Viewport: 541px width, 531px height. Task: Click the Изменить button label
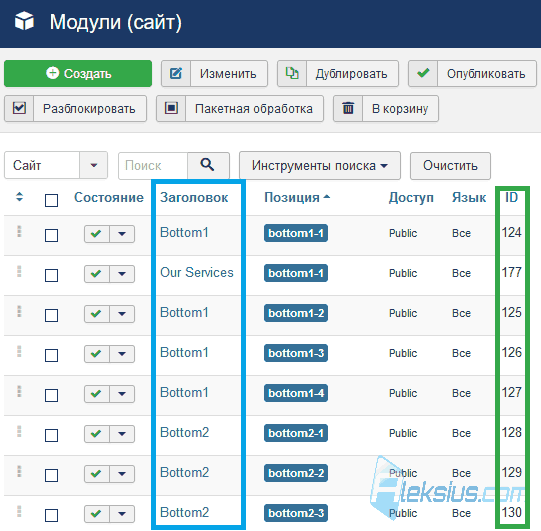click(x=228, y=74)
